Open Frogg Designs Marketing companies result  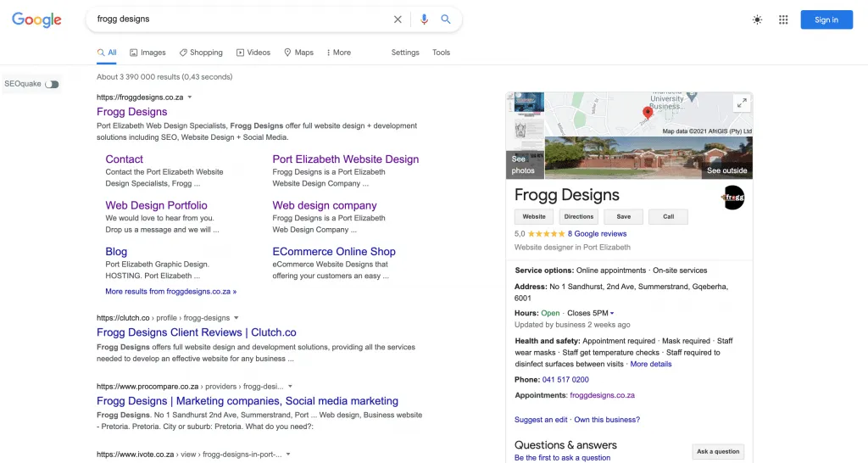pos(248,401)
